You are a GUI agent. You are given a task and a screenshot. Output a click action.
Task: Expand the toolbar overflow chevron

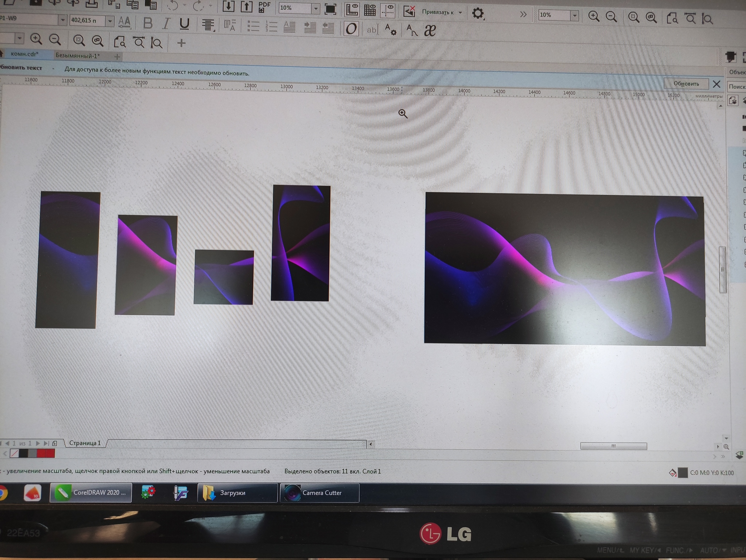[523, 15]
